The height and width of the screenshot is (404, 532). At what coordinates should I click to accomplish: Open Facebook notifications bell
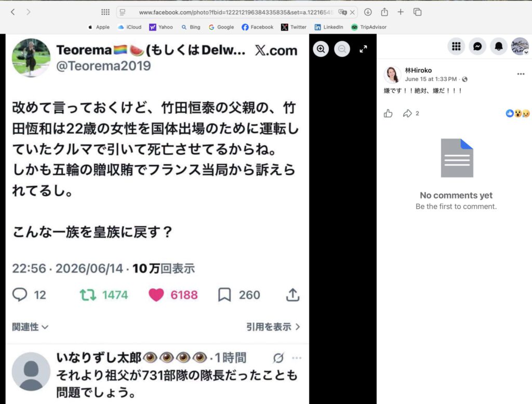point(499,46)
